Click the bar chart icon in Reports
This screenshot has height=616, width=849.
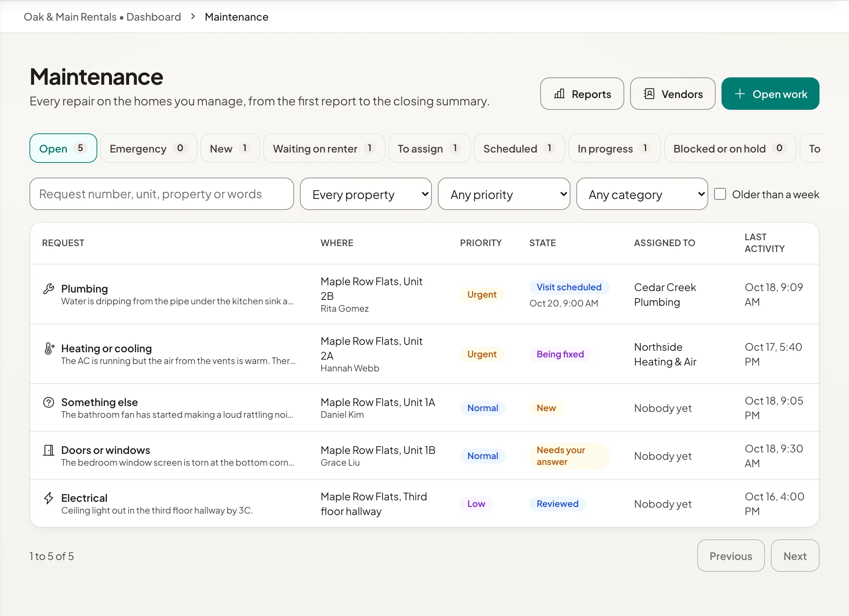pyautogui.click(x=559, y=94)
